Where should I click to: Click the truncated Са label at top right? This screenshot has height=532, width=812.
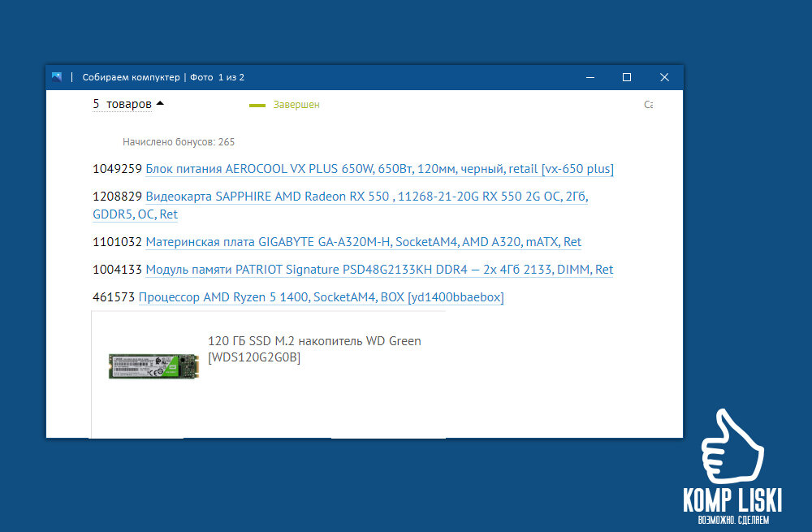pos(647,104)
